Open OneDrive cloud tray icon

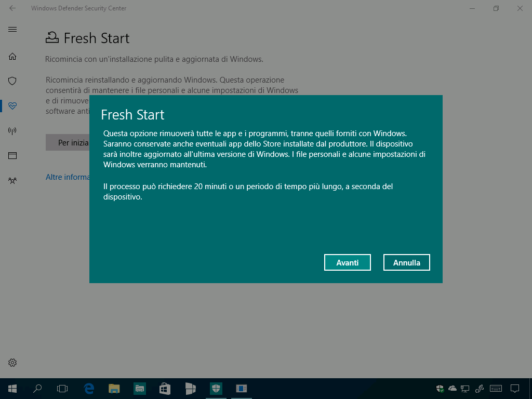coord(453,389)
